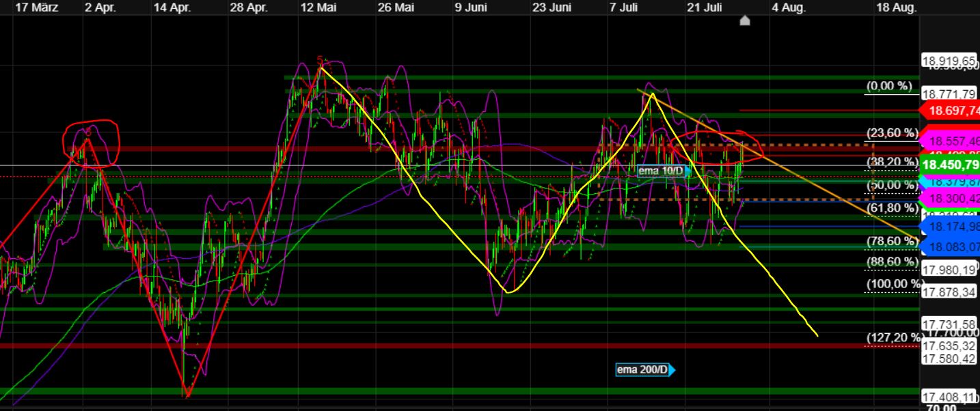Select the ema 200/D indicator tag
Screen dimensions: 980x411
point(645,370)
